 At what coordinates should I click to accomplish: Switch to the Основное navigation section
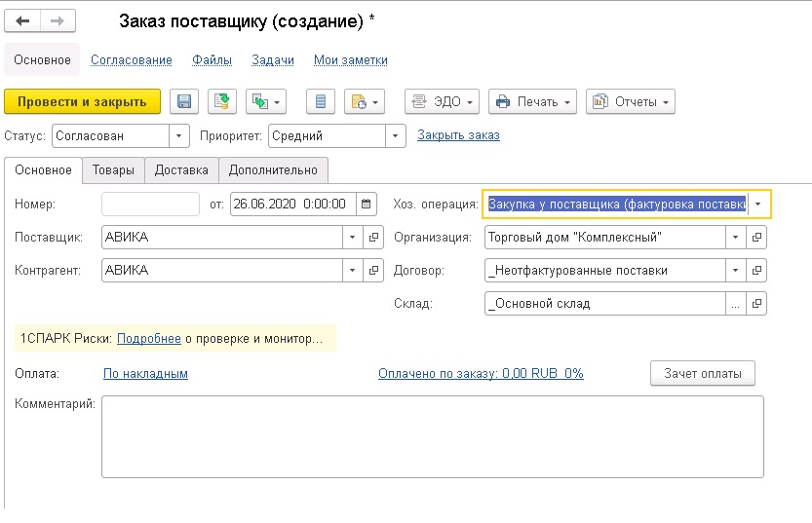click(42, 60)
